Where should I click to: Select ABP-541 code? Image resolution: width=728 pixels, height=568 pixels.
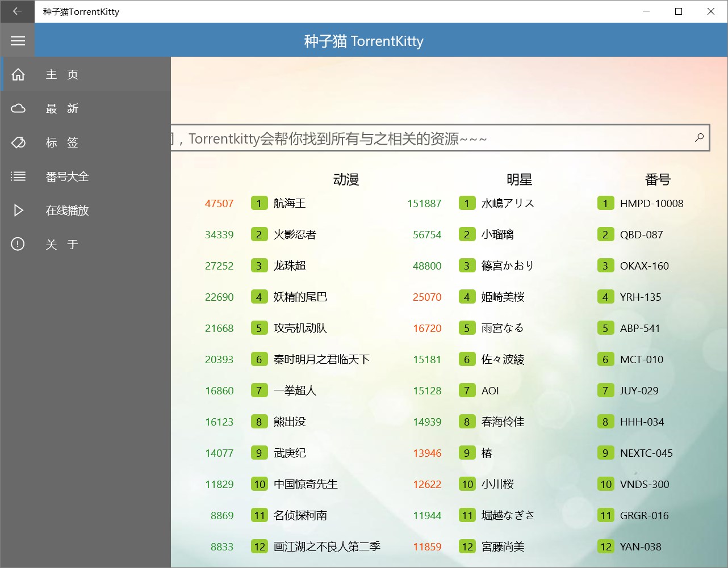coord(640,329)
